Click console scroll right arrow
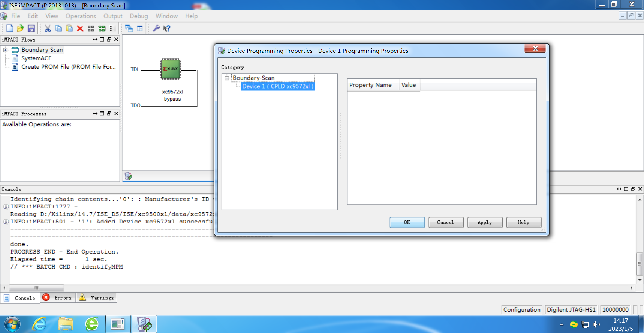Viewport: 644px width, 333px height. click(x=632, y=288)
